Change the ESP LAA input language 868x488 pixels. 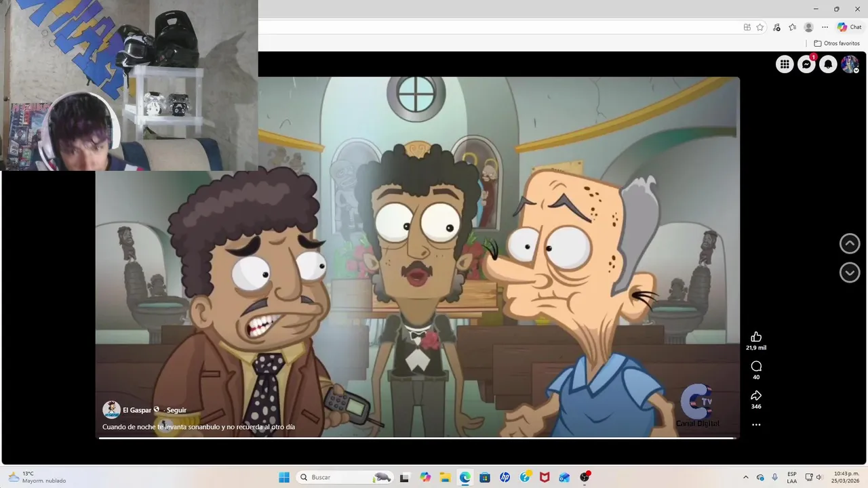point(792,477)
